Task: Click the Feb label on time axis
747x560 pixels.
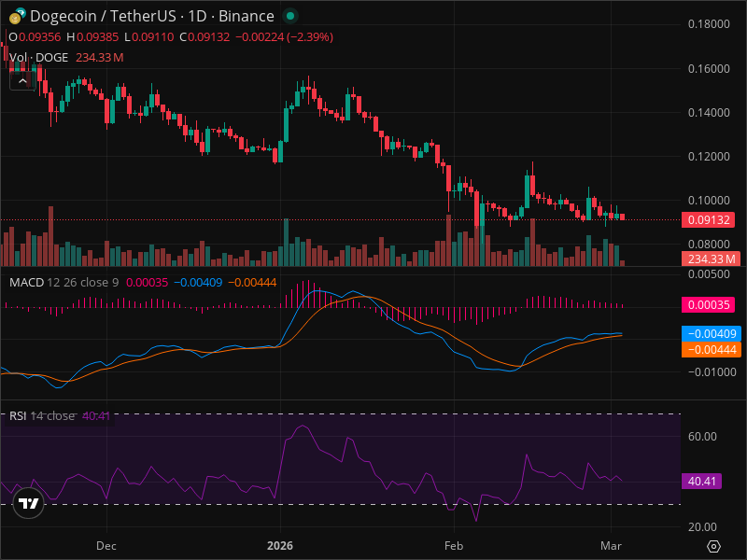Action: coord(454,546)
